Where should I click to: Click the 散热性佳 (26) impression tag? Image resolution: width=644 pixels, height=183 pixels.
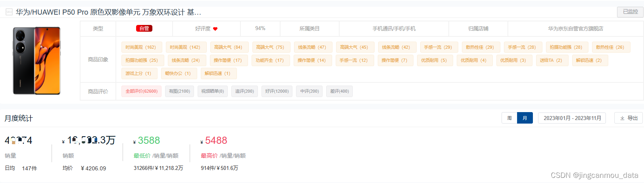coord(611,47)
